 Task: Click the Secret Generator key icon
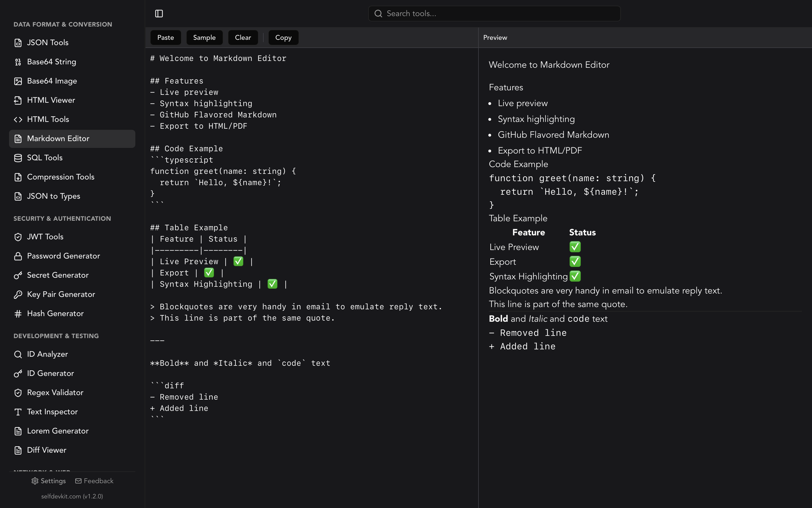coord(18,275)
